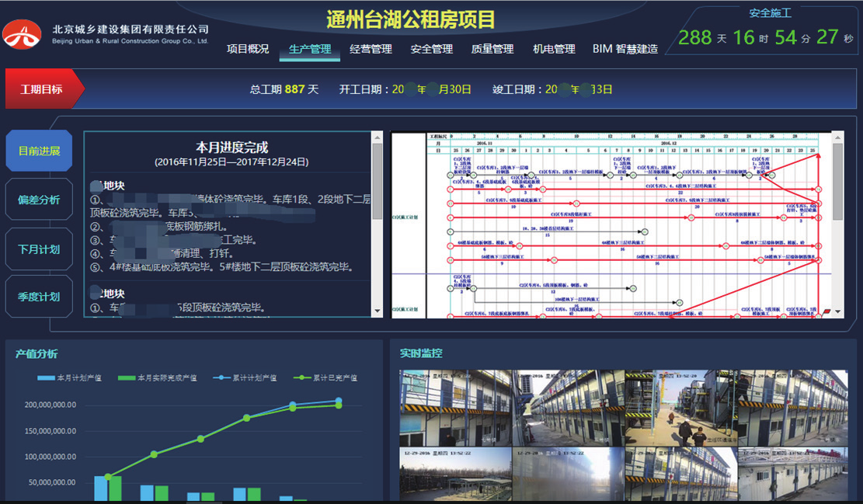Click the down arrow of Gantt chart scrollbar
This screenshot has width=863, height=504.
coord(837,311)
